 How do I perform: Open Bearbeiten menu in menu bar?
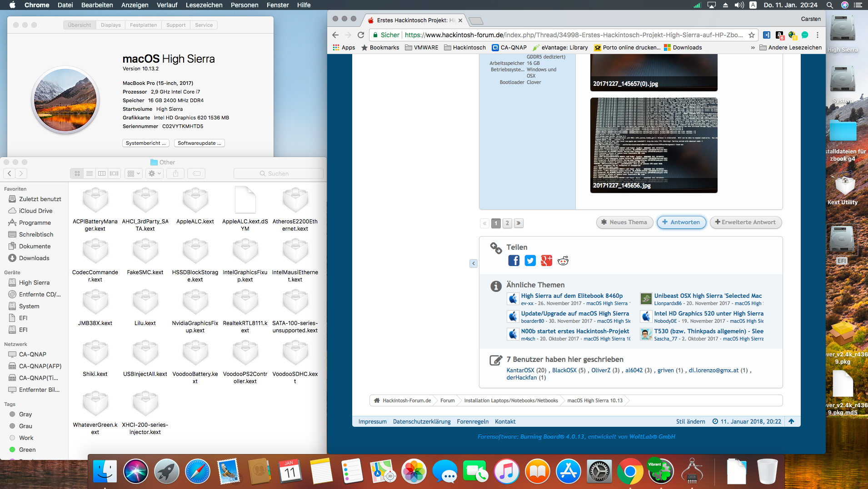[x=97, y=5]
